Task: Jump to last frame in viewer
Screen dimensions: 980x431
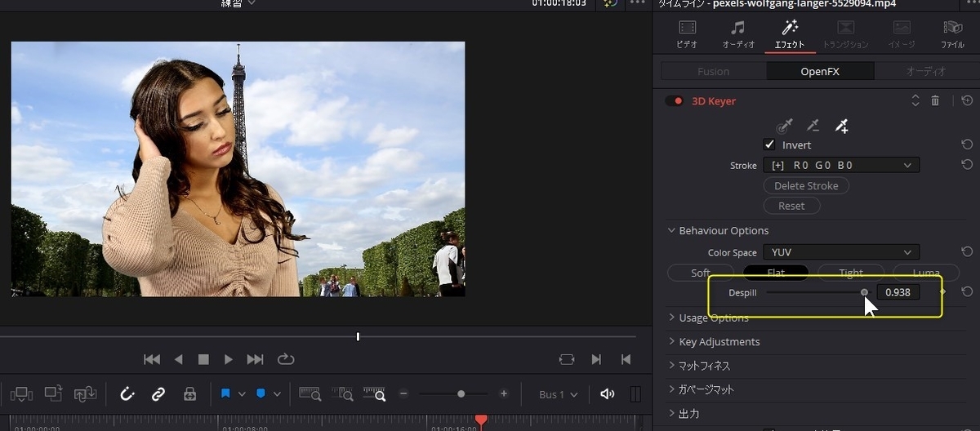Action: (x=255, y=359)
